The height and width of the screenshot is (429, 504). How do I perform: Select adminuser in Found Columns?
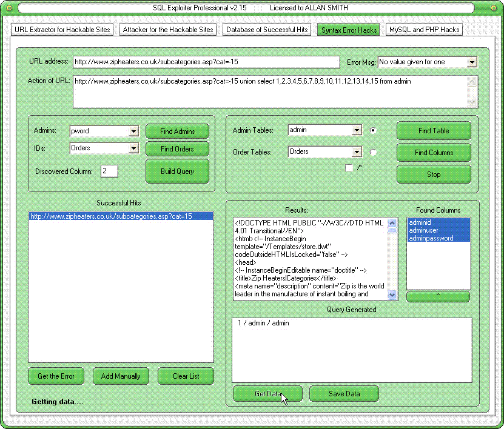pos(438,230)
